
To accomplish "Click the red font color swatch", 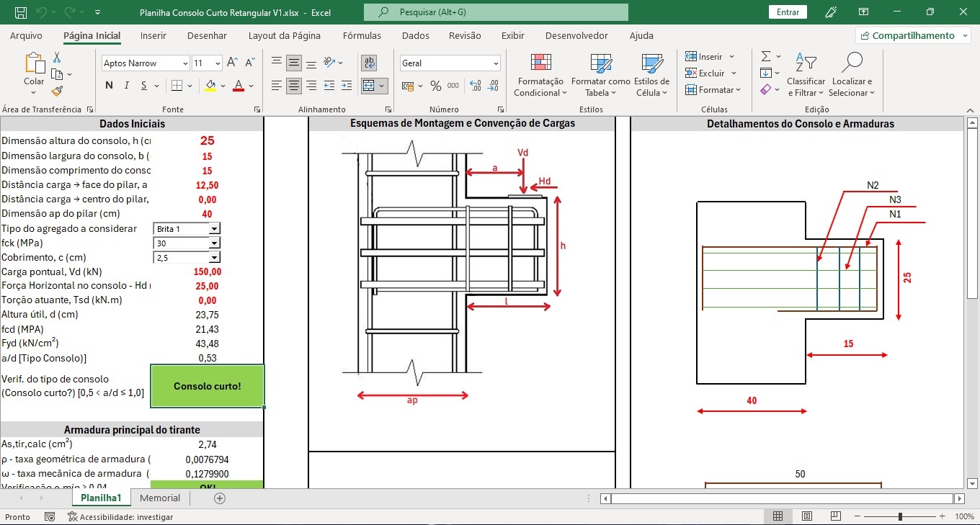I will 238,86.
